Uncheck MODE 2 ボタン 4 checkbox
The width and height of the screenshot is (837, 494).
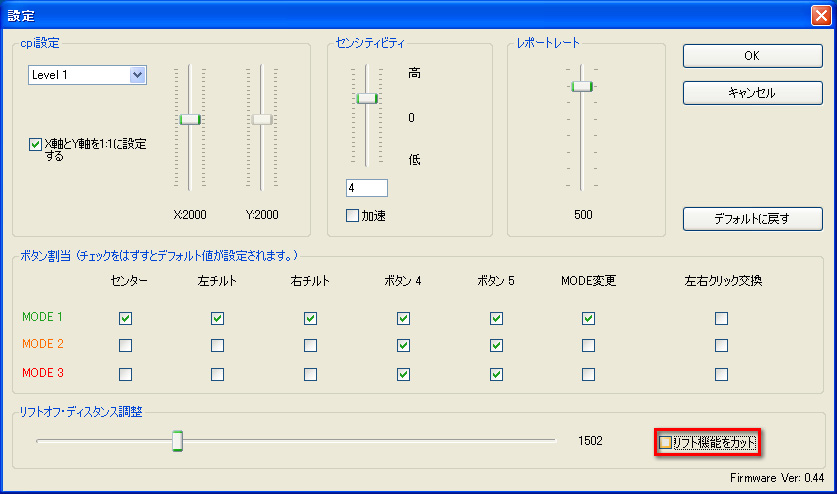click(403, 346)
